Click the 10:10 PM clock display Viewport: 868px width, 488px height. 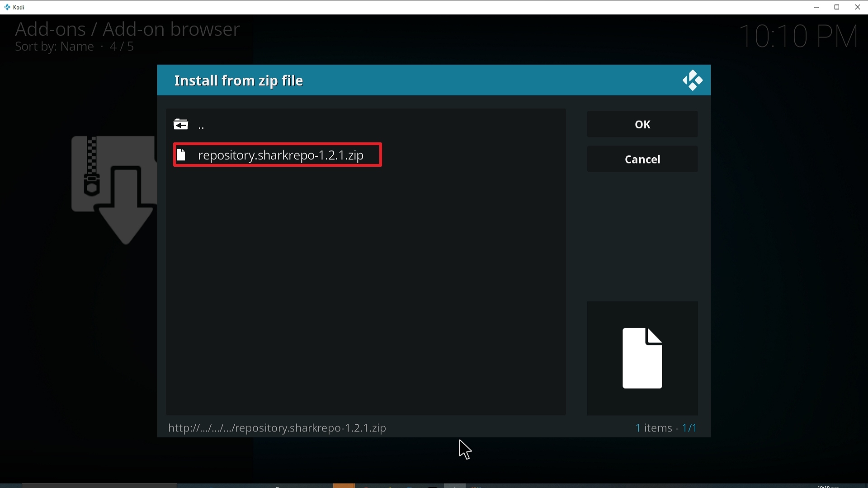click(799, 37)
